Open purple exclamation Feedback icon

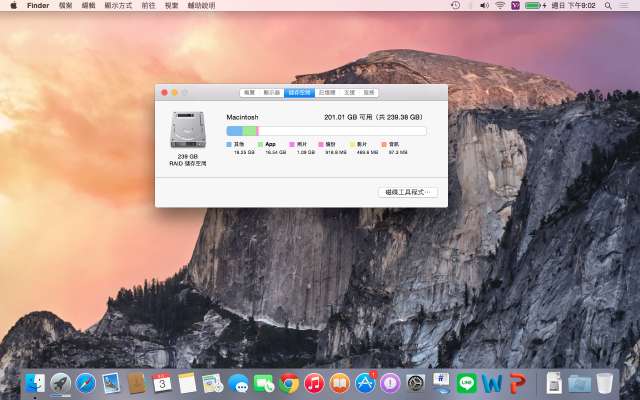391,384
